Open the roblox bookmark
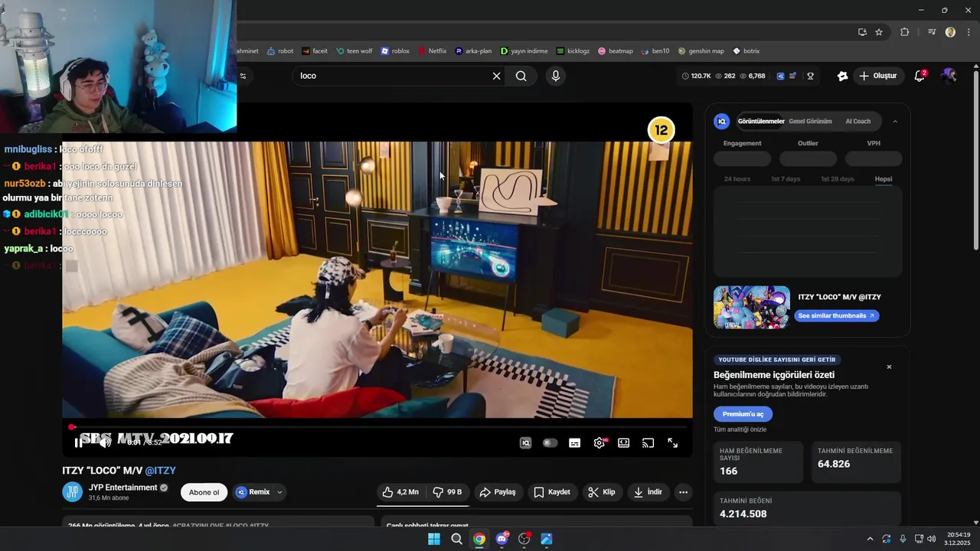This screenshot has height=551, width=980. click(x=395, y=51)
